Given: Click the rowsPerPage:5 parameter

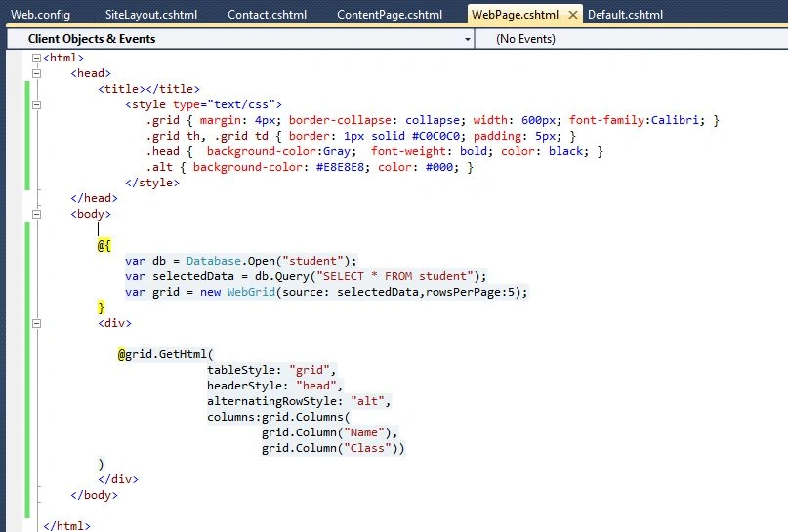Looking at the screenshot, I should [470, 292].
